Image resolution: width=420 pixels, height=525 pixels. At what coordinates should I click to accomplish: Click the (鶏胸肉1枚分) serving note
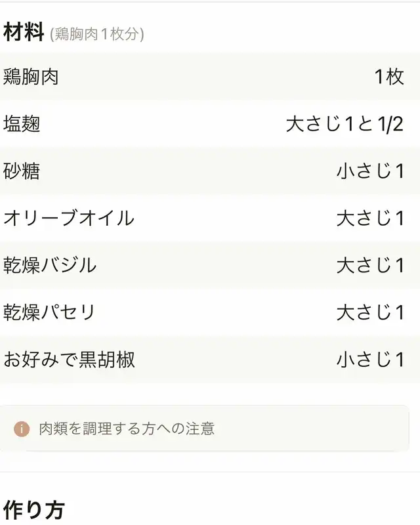pyautogui.click(x=96, y=34)
